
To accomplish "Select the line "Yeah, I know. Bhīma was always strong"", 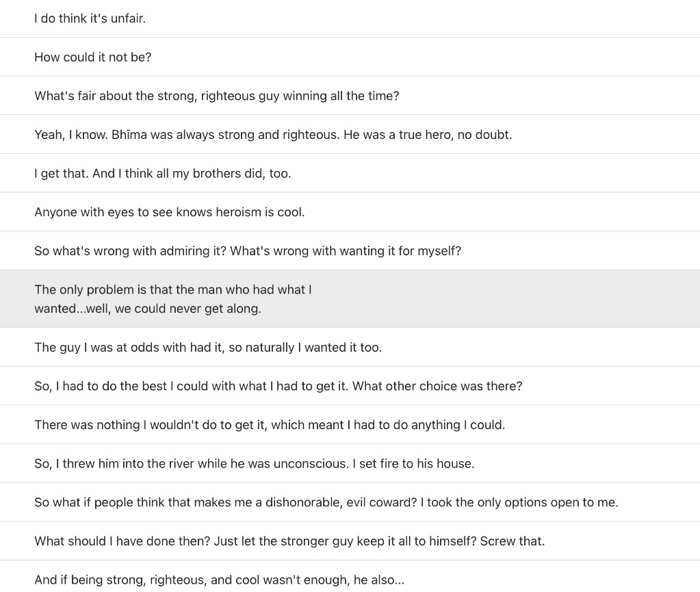I will pyautogui.click(x=350, y=134).
